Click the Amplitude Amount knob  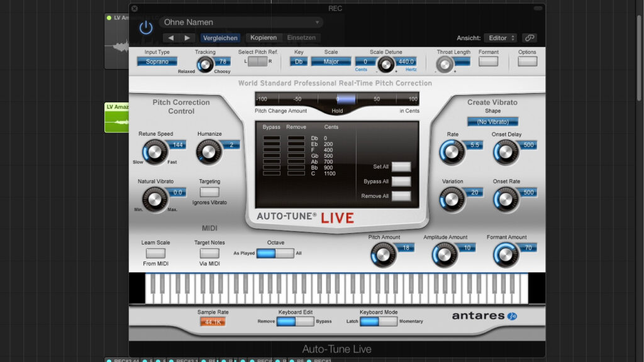(x=444, y=255)
